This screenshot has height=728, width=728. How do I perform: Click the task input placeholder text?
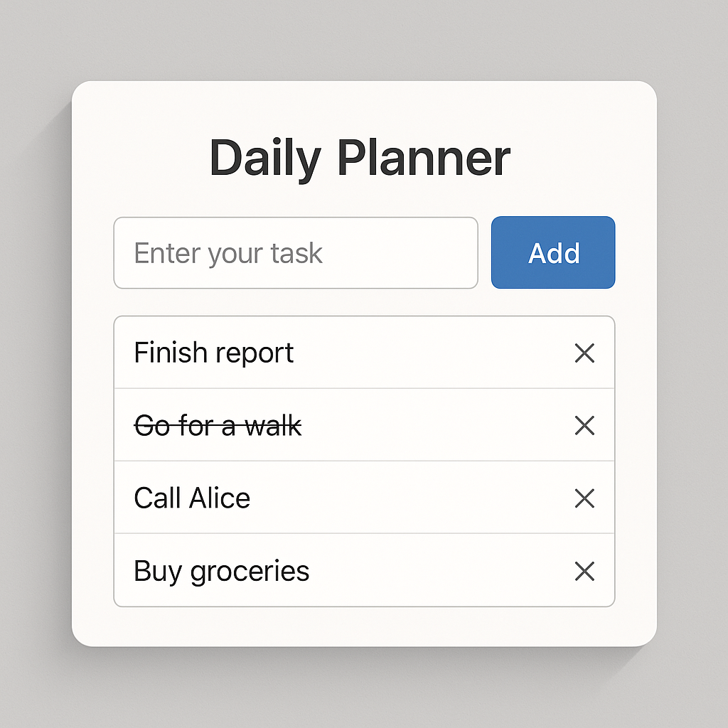tap(228, 254)
